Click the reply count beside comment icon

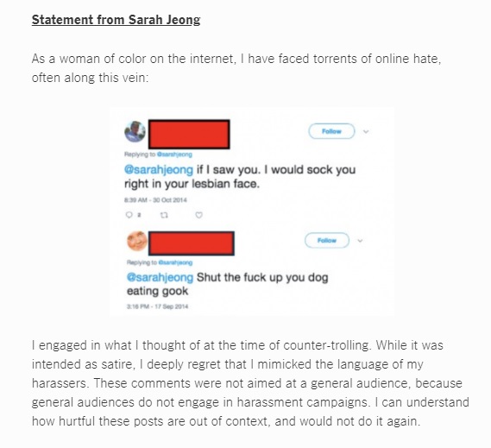tap(139, 215)
